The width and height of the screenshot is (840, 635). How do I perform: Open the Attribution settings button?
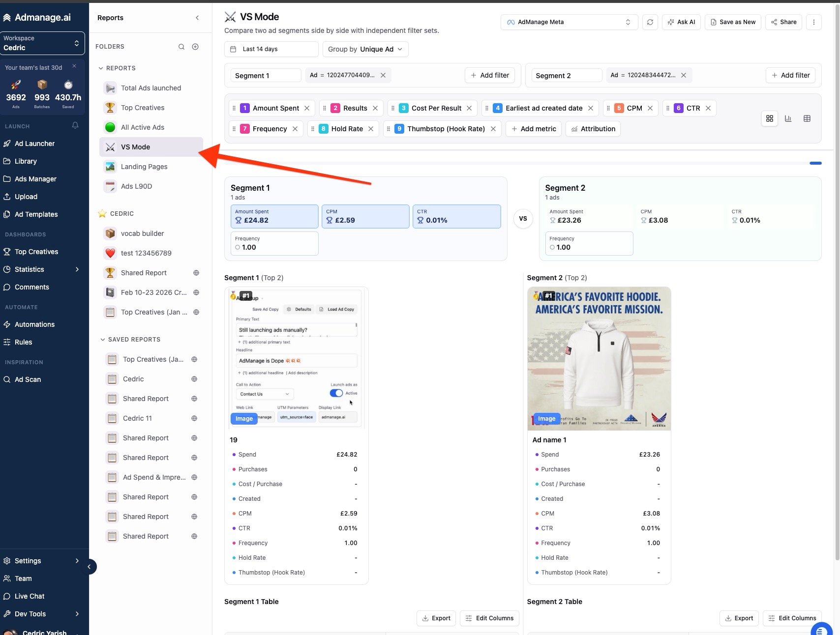tap(593, 129)
